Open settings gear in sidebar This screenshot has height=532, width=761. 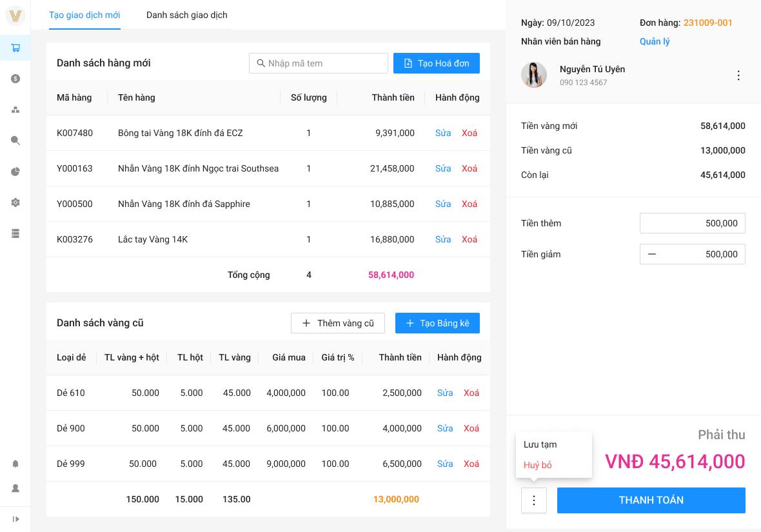click(x=15, y=202)
